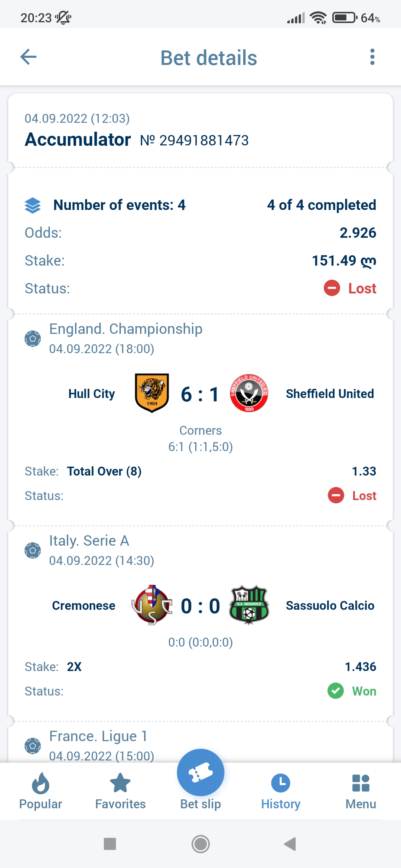Tap the Sheffield United crest
Screen dimensions: 401x868
coord(249,393)
